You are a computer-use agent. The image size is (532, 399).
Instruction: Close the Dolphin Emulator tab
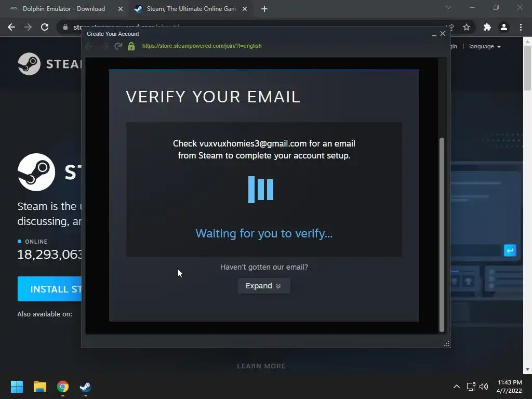[x=121, y=9]
